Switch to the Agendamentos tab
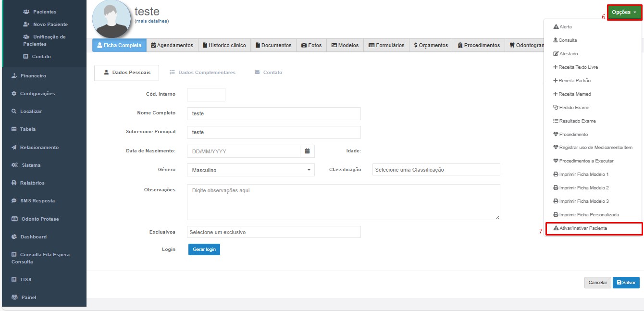This screenshot has width=644, height=311. point(172,45)
